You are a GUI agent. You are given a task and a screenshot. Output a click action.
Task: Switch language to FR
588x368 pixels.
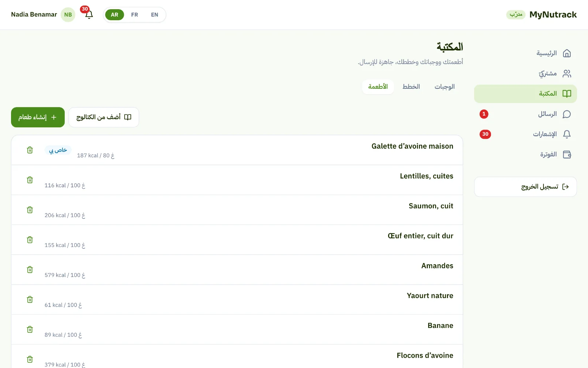point(135,15)
